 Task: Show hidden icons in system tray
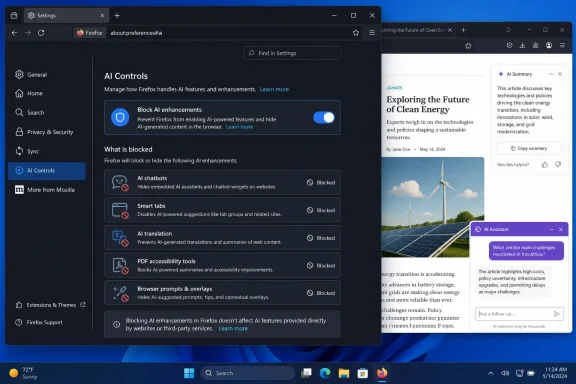pos(490,373)
